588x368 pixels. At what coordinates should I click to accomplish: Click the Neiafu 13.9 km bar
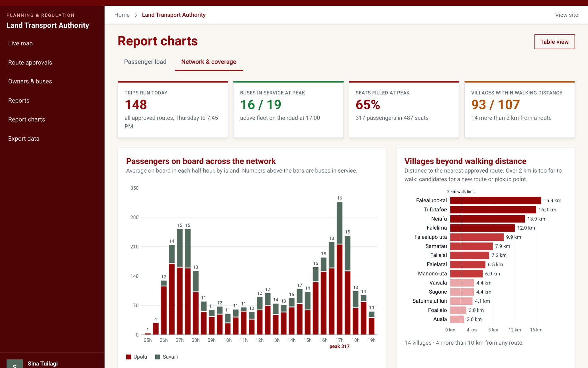click(487, 219)
